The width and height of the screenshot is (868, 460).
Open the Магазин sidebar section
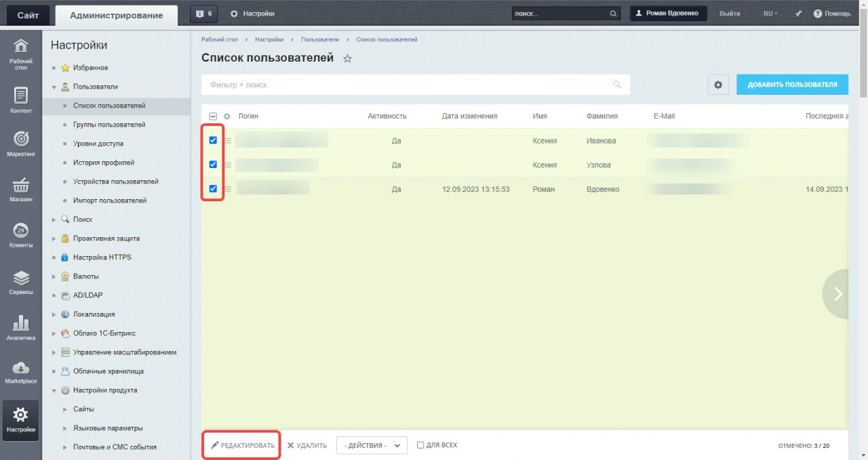21,191
